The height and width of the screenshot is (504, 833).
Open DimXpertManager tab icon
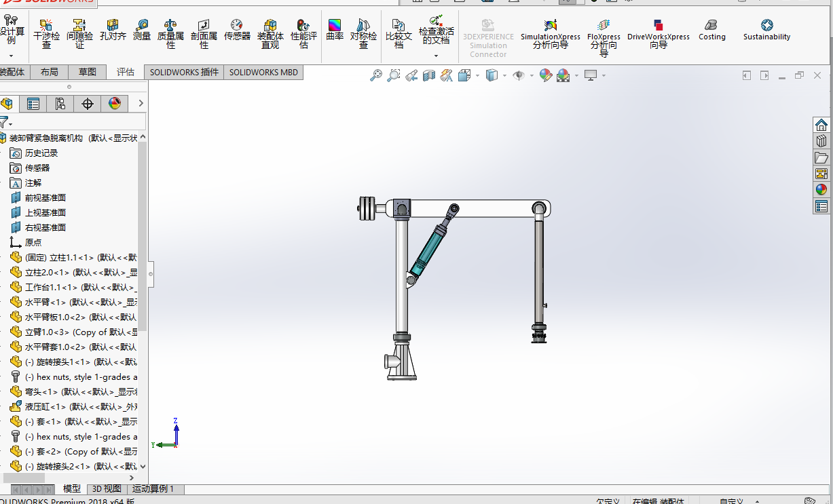[x=87, y=103]
